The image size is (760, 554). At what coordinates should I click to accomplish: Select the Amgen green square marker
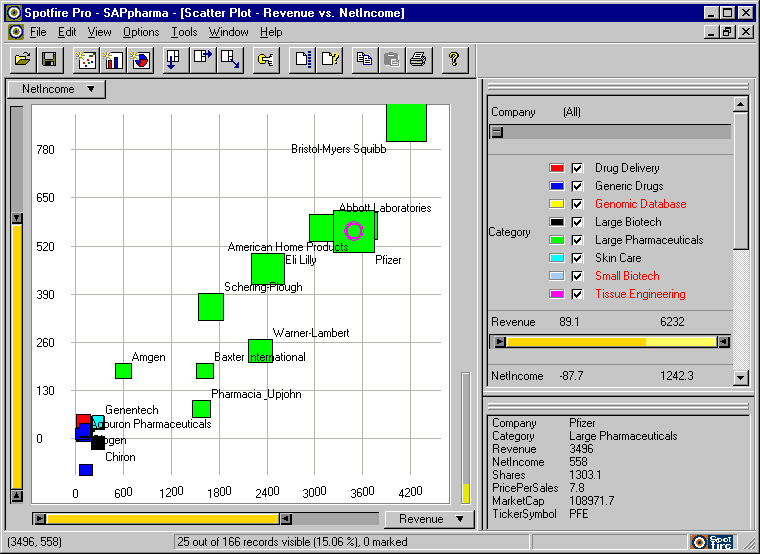pyautogui.click(x=123, y=371)
